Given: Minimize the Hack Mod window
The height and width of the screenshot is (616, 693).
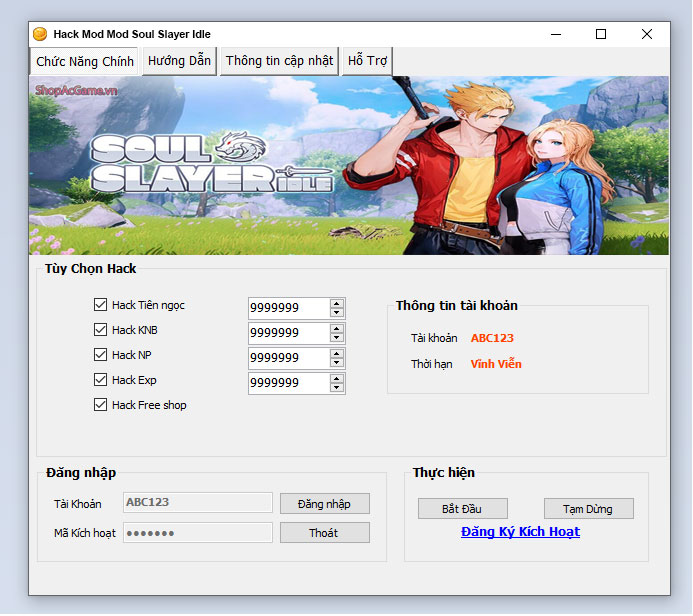Looking at the screenshot, I should click(x=556, y=34).
